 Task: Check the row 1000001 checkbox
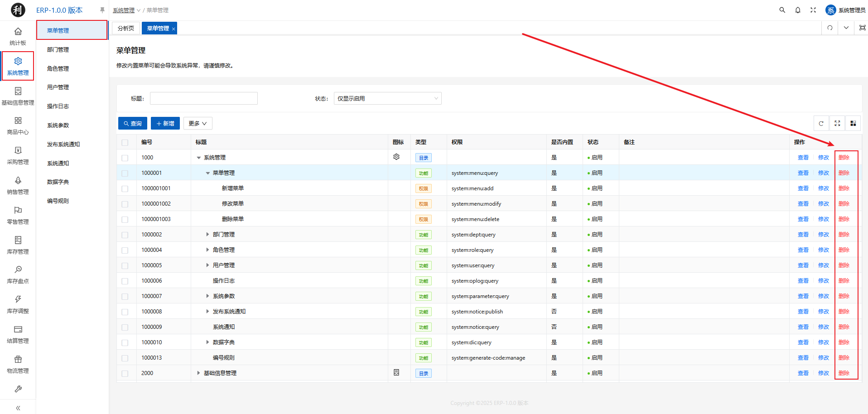[x=125, y=173]
